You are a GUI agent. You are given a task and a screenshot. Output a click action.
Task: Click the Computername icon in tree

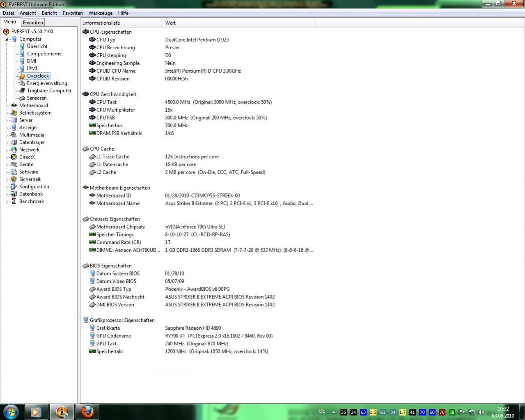(22, 54)
